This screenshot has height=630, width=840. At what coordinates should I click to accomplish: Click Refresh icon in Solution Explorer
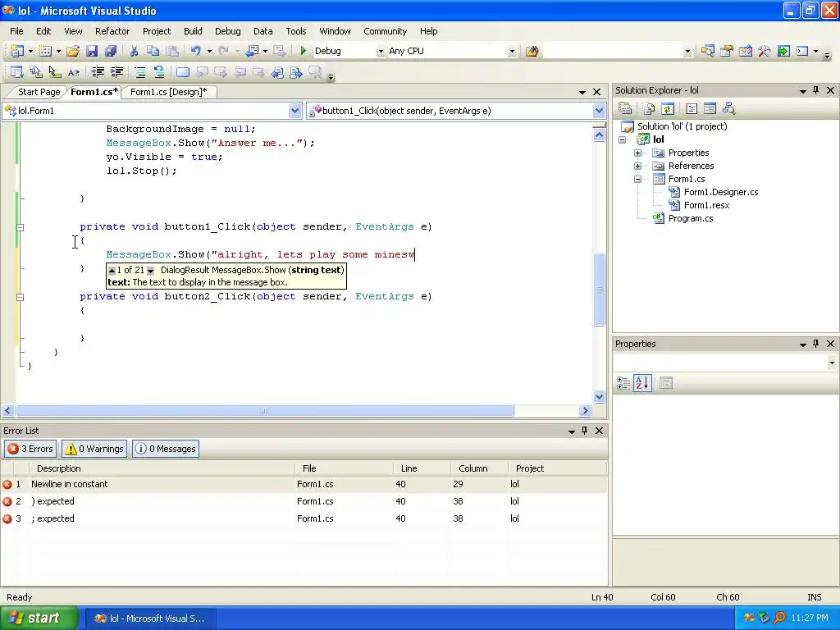click(x=668, y=109)
